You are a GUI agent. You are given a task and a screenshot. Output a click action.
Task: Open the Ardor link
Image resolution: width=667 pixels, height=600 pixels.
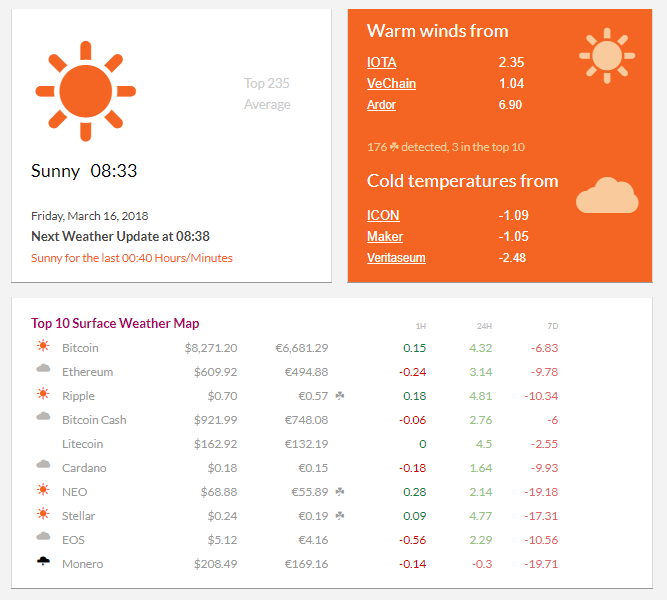pos(381,105)
